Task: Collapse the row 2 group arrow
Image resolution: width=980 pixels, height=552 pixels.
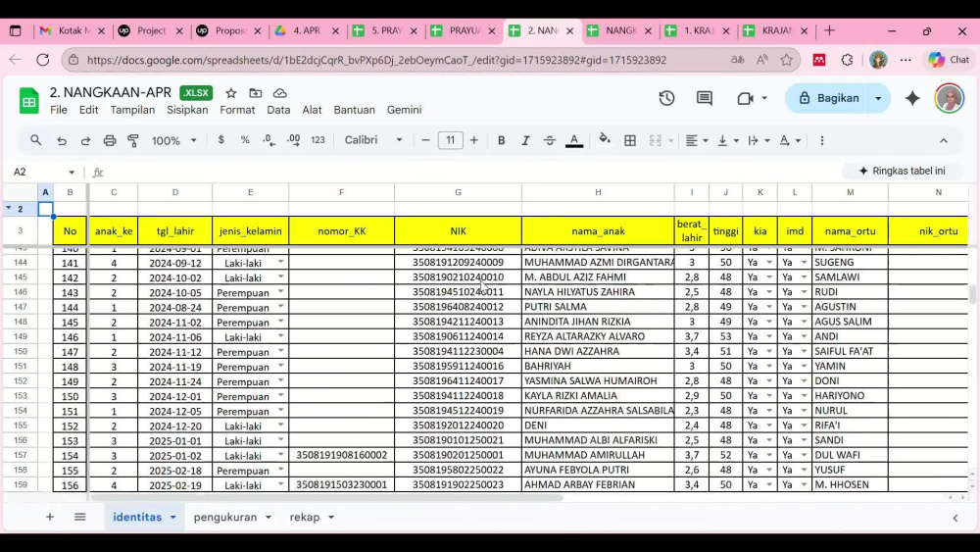Action: (x=9, y=208)
